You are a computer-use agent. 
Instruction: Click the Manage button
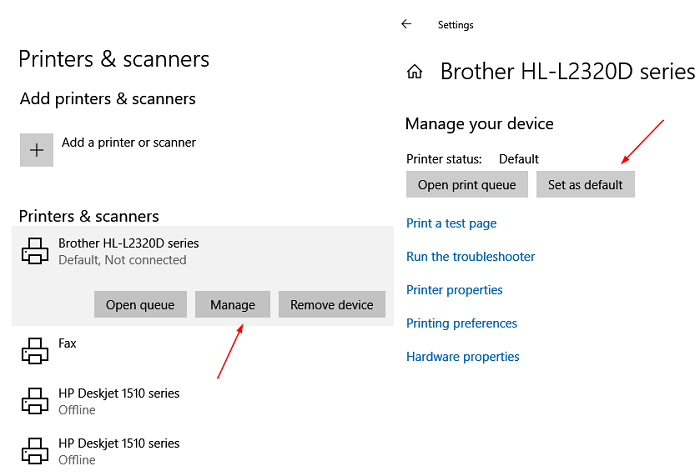click(233, 305)
